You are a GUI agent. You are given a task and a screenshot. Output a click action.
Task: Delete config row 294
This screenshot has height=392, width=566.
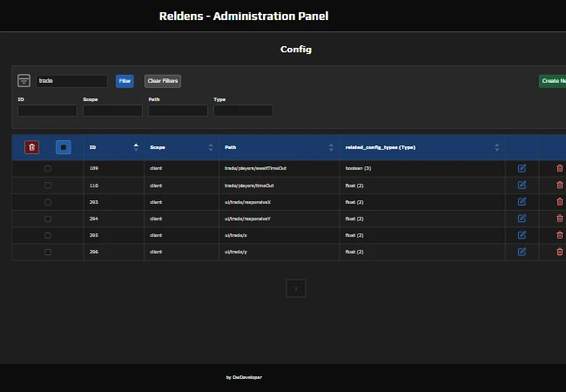[560, 219]
